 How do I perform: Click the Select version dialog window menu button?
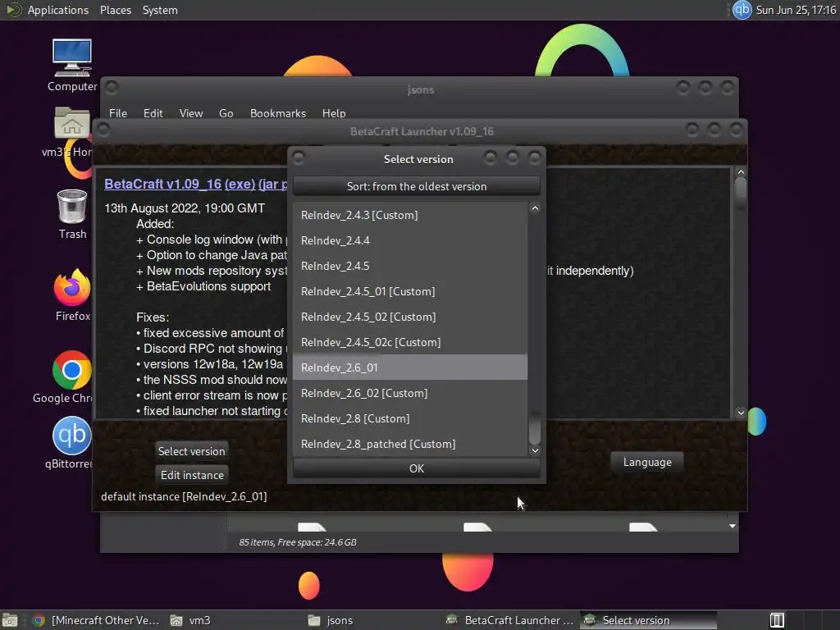point(299,158)
